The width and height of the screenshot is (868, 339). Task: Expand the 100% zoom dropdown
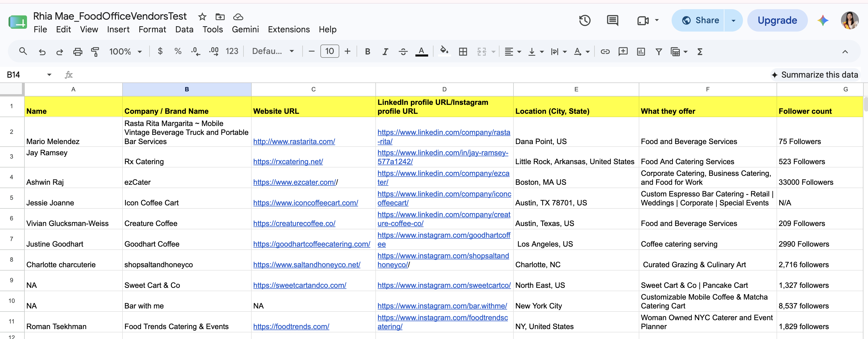125,51
